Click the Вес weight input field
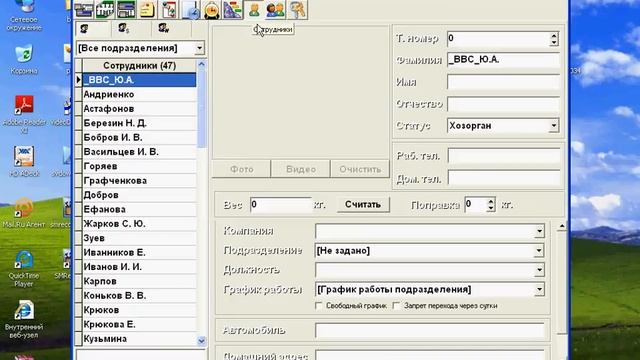 [x=281, y=204]
